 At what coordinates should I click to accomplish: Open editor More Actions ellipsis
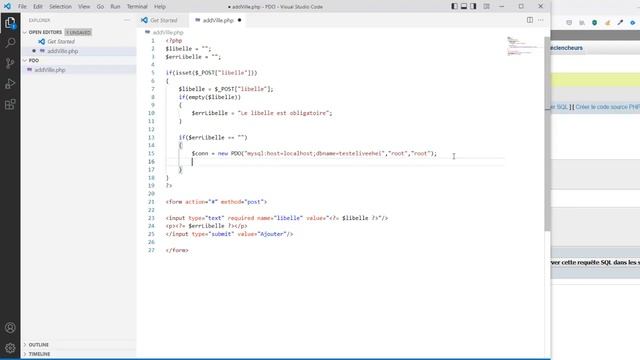point(541,20)
